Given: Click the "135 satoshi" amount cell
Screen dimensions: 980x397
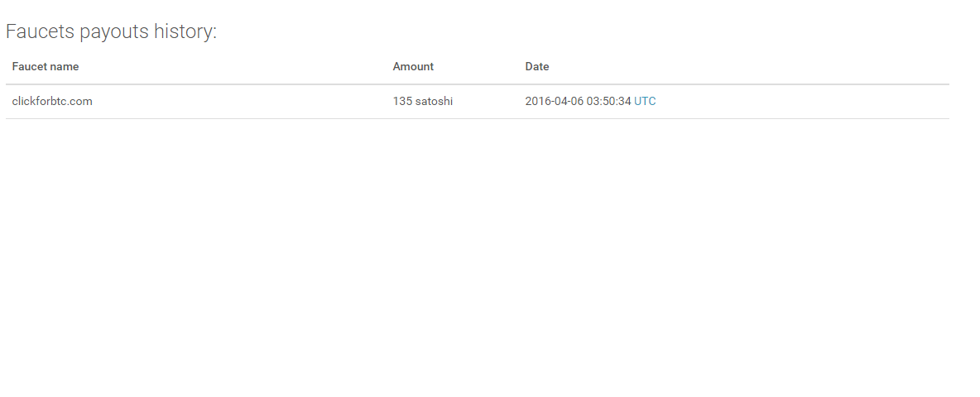Looking at the screenshot, I should coord(423,102).
